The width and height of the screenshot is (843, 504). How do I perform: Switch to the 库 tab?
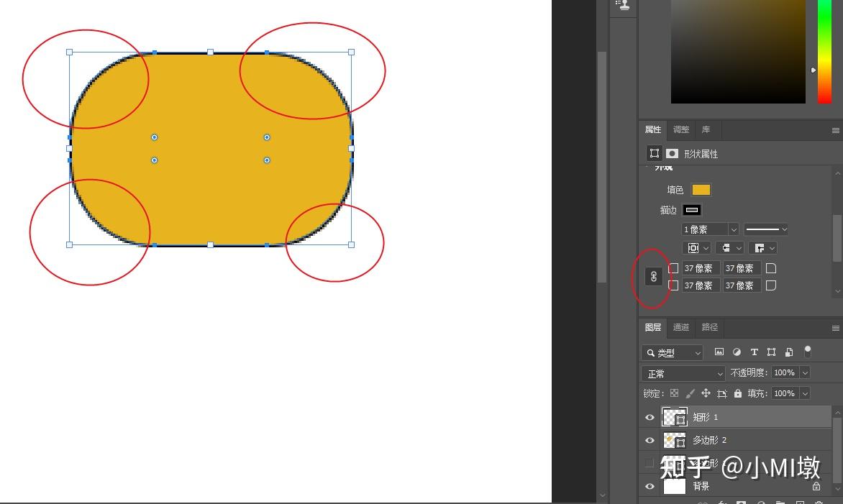pos(706,130)
